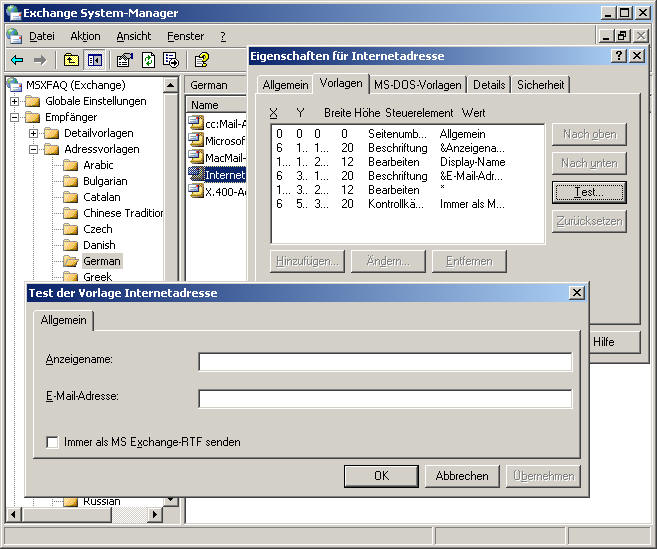Image resolution: width=657 pixels, height=549 pixels.
Task: Open the Datei menu
Action: [41, 36]
